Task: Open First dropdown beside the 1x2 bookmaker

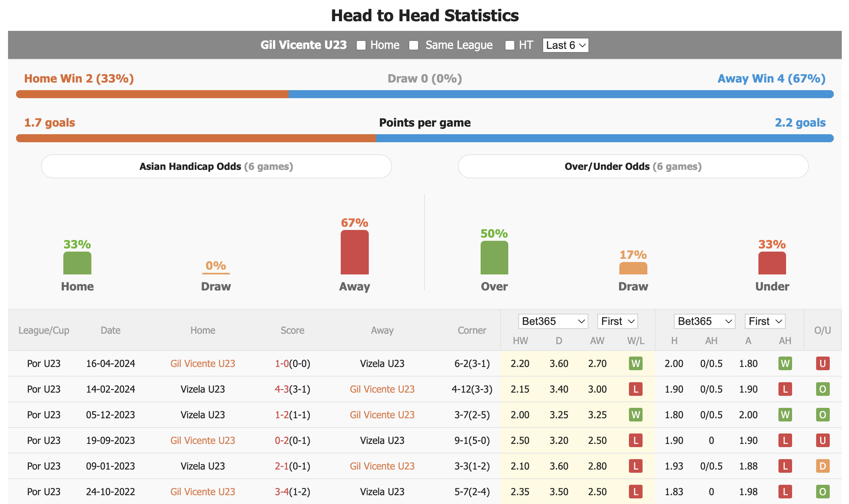Action: click(617, 321)
